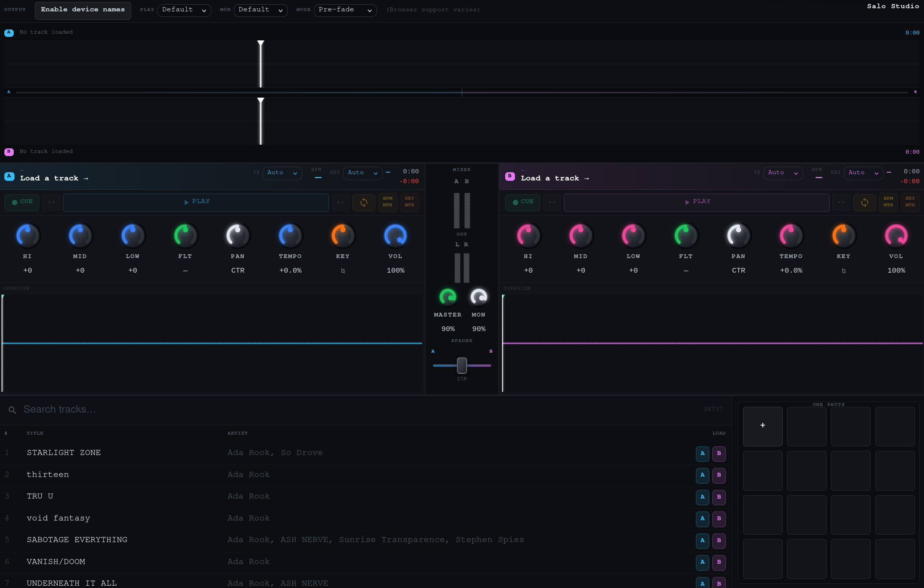Enable KEY MTH matching on deck B
This screenshot has height=588, width=924.
point(910,202)
